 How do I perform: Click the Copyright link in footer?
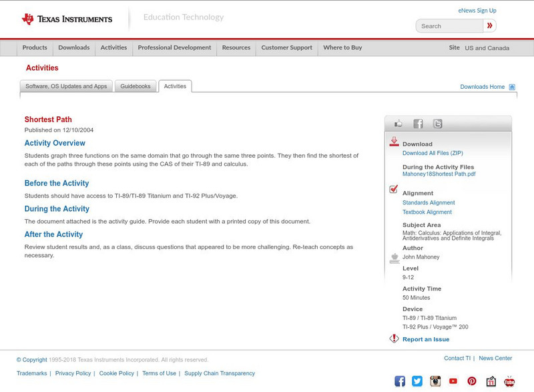(x=31, y=360)
